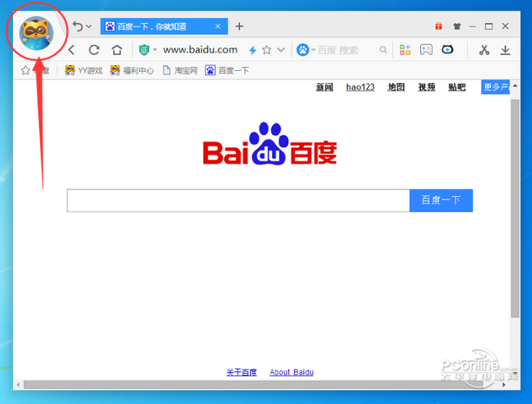Click the 新闻 link on Baidu
Screen dimensions: 532x404
(x=325, y=87)
